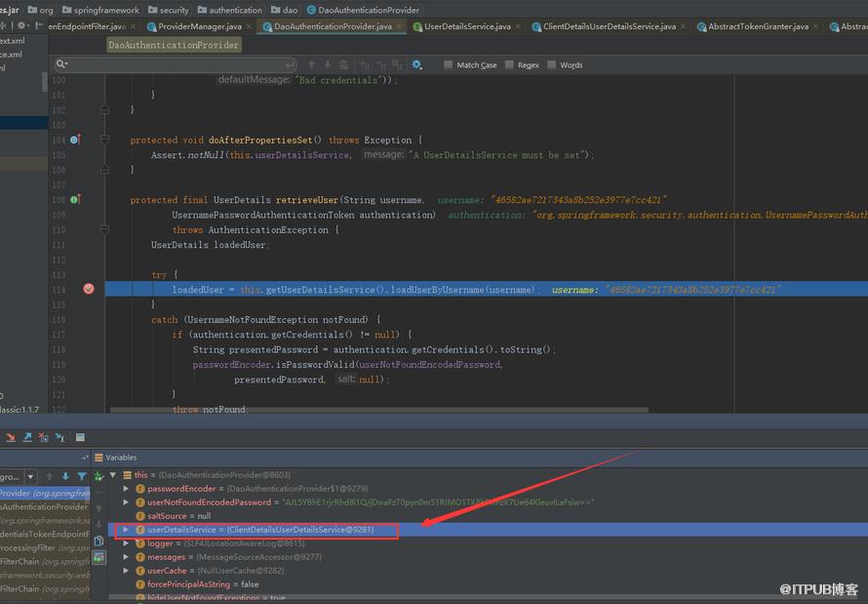The image size is (868, 604).
Task: Click the Run to Cursor debugger icon
Action: point(60,437)
